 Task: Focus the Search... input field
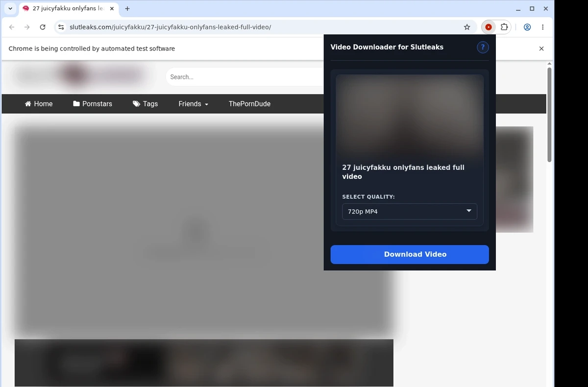[x=245, y=77]
